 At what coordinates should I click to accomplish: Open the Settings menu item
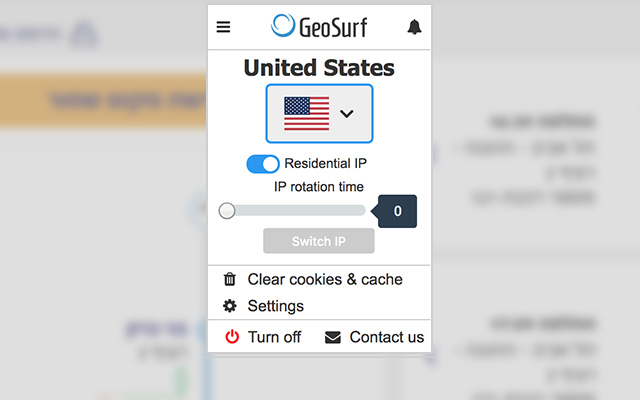[x=276, y=306]
